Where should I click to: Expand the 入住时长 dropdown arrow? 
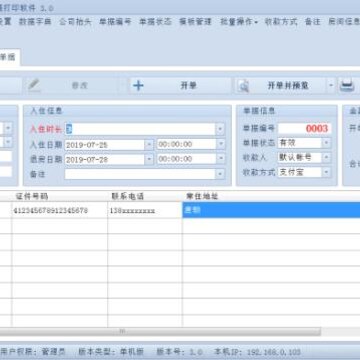(x=220, y=129)
